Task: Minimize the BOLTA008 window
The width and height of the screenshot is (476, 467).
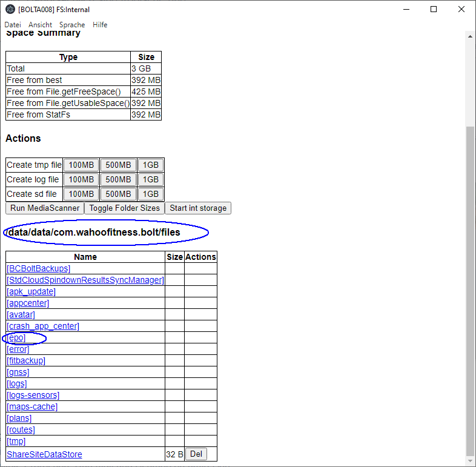Action: [x=406, y=10]
